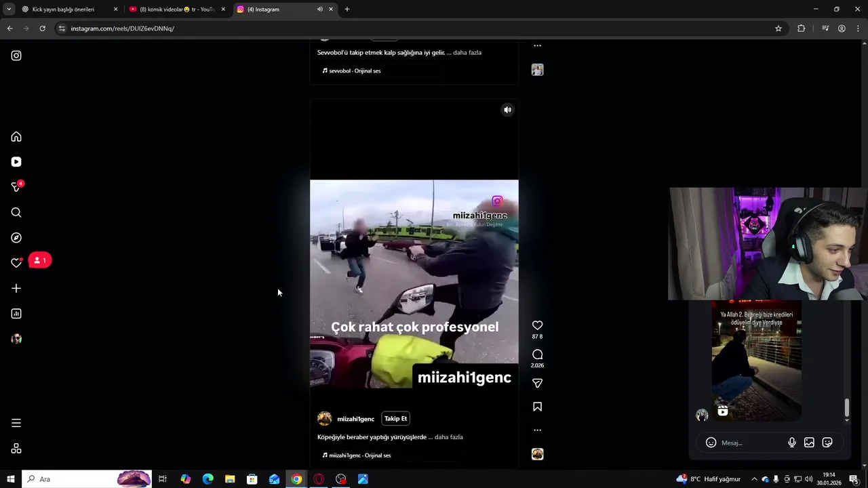This screenshot has width=868, height=488.
Task: Open Task View on the taskbar
Action: pyautogui.click(x=163, y=479)
